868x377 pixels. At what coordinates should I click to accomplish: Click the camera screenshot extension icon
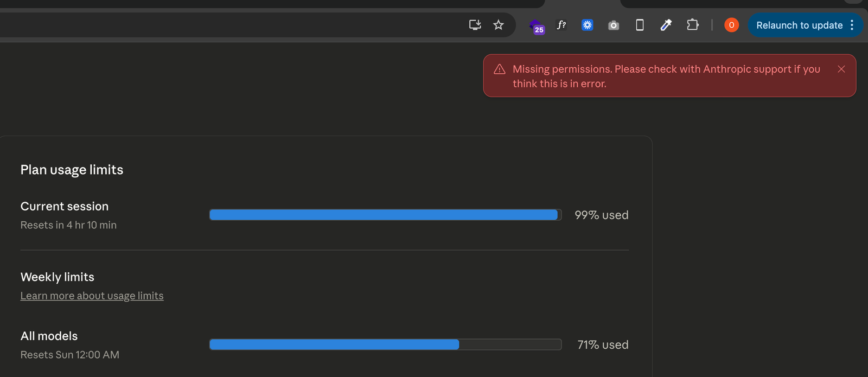coord(614,25)
